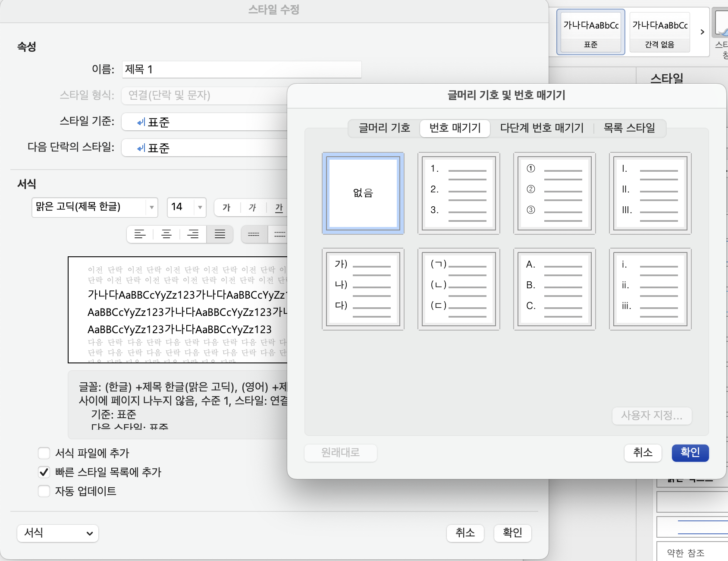Choose the uppercase Roman I. II. III. format
The width and height of the screenshot is (728, 561).
click(x=650, y=193)
